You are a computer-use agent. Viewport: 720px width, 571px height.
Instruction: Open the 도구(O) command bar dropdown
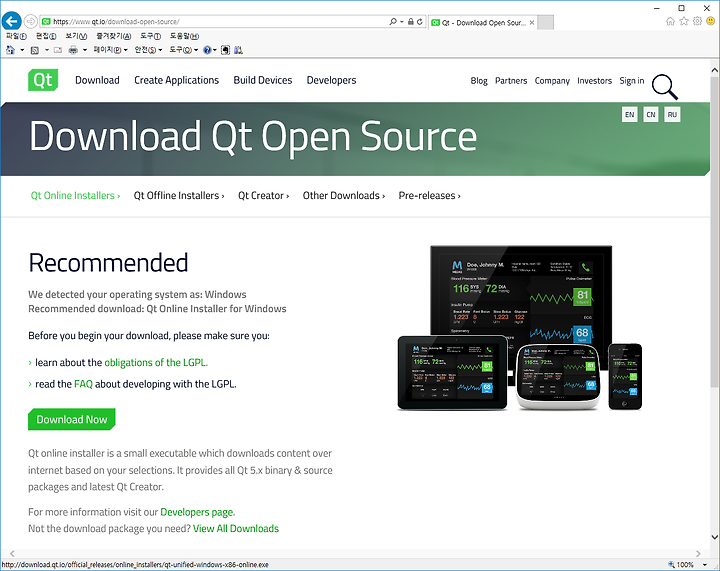click(183, 50)
